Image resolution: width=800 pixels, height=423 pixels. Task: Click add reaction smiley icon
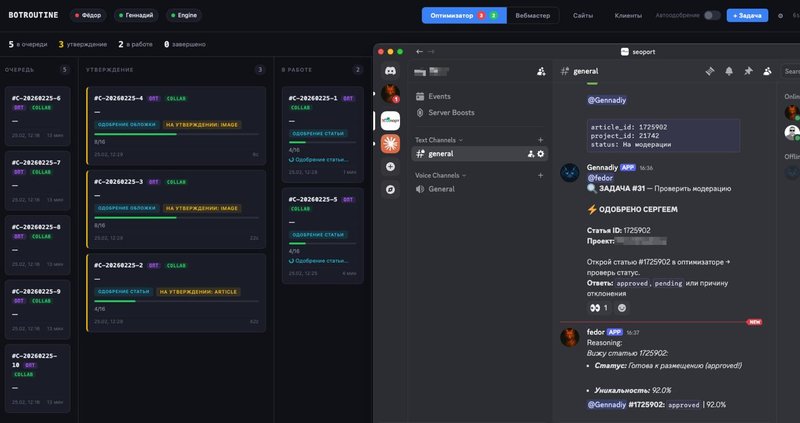tap(621, 308)
